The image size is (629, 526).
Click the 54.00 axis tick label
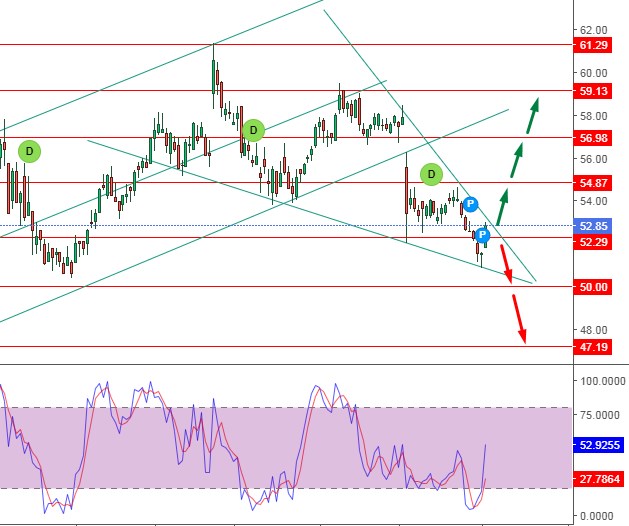click(594, 201)
